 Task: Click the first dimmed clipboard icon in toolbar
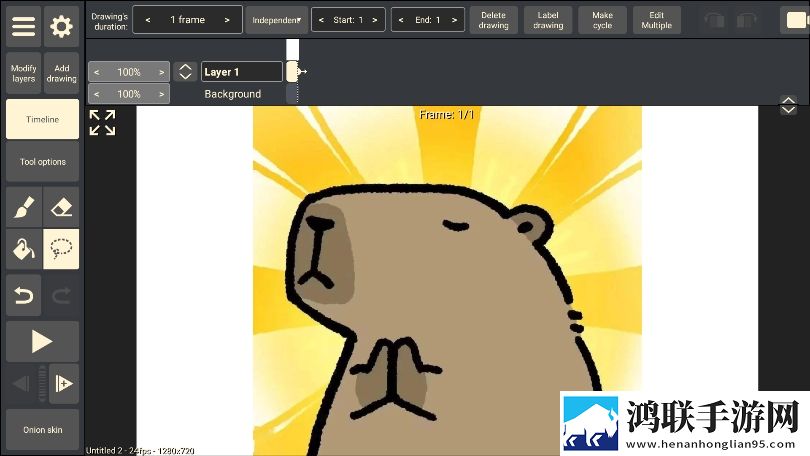(714, 21)
